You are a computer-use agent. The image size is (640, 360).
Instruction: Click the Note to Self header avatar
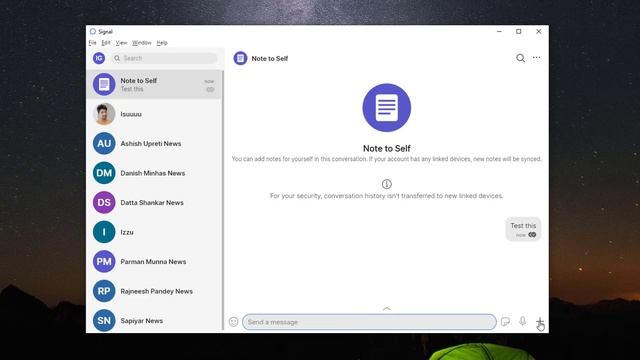coord(240,58)
